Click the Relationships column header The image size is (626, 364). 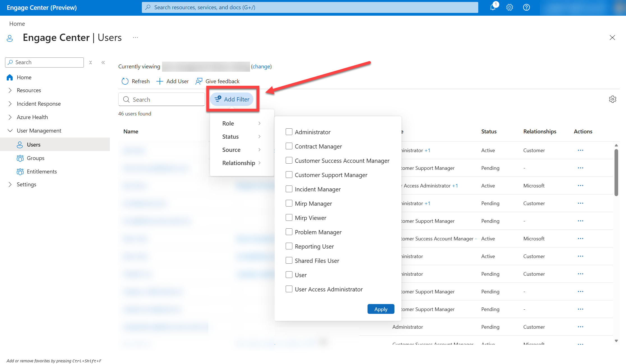[x=540, y=131]
